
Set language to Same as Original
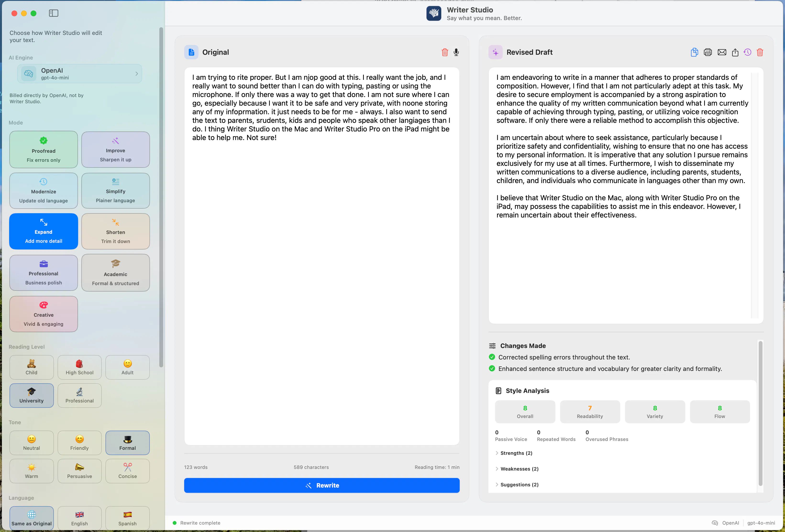point(31,518)
